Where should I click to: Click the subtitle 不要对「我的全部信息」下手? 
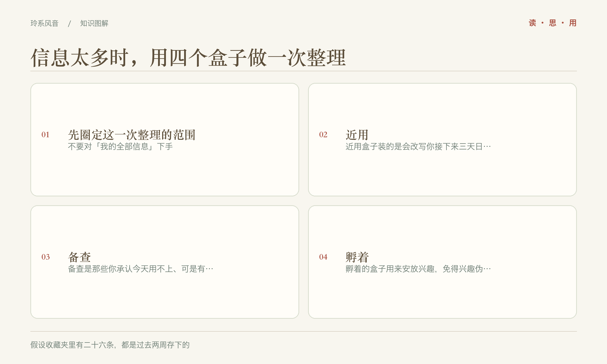pos(120,146)
